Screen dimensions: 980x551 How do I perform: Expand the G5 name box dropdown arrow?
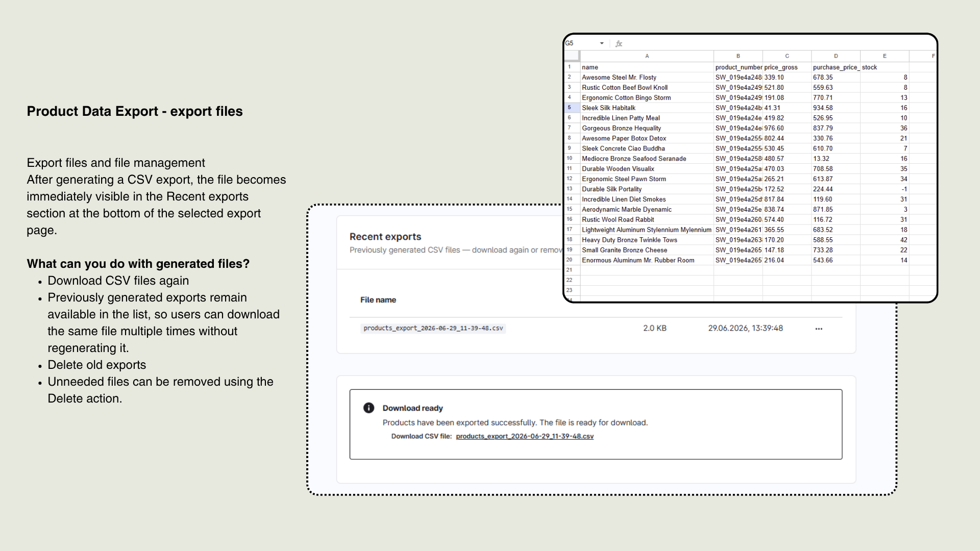click(x=602, y=43)
